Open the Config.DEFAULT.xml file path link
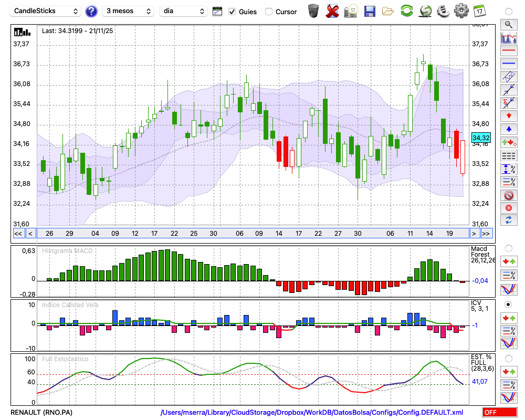This screenshot has height=420, width=525. 312,413
